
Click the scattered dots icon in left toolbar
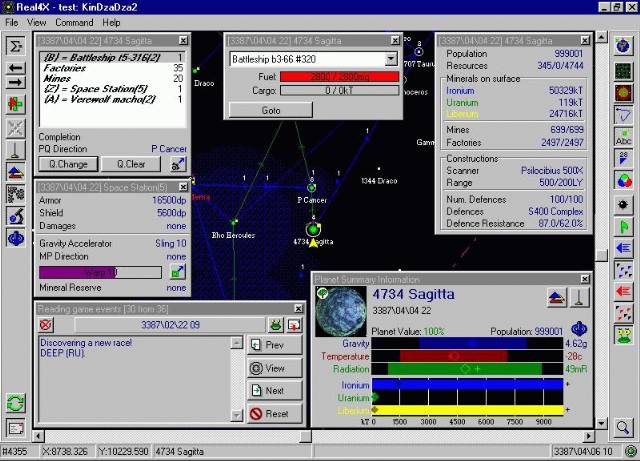[16, 194]
